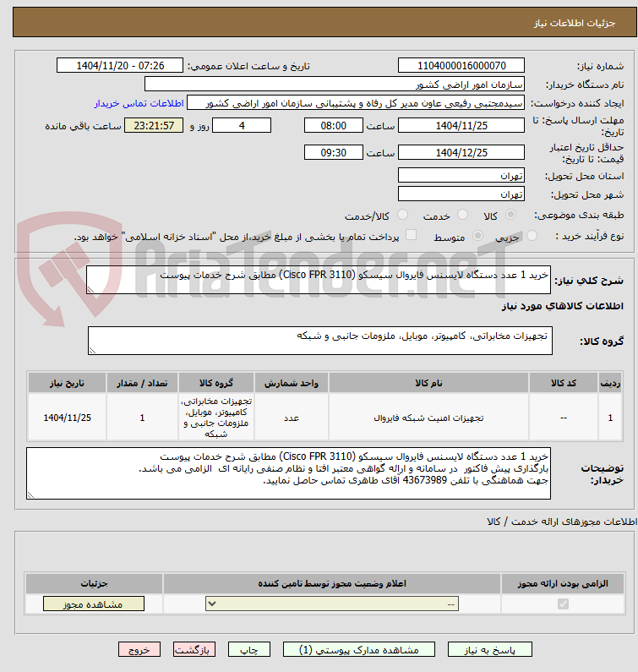Click the public announcement date field
The image size is (638, 672).
120,66
